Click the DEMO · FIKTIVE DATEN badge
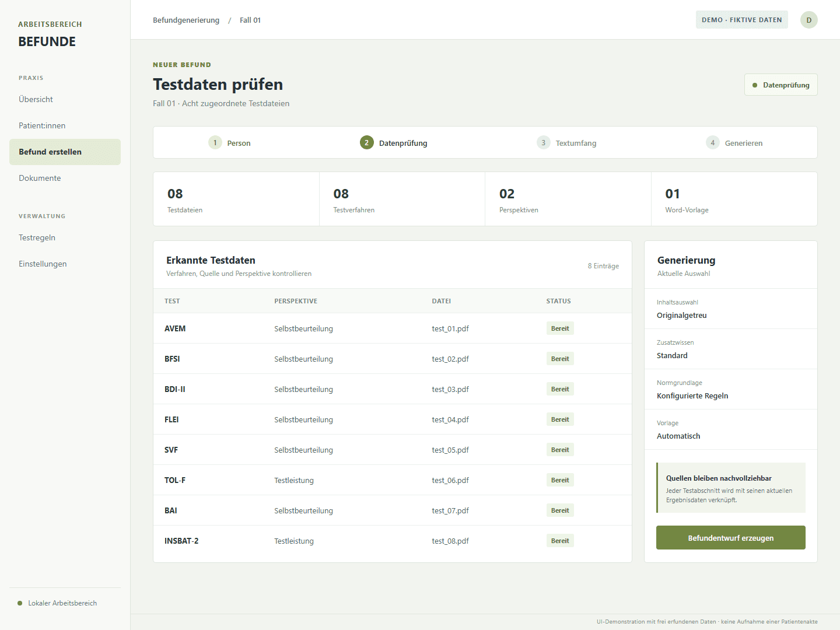The width and height of the screenshot is (840, 630). point(742,20)
